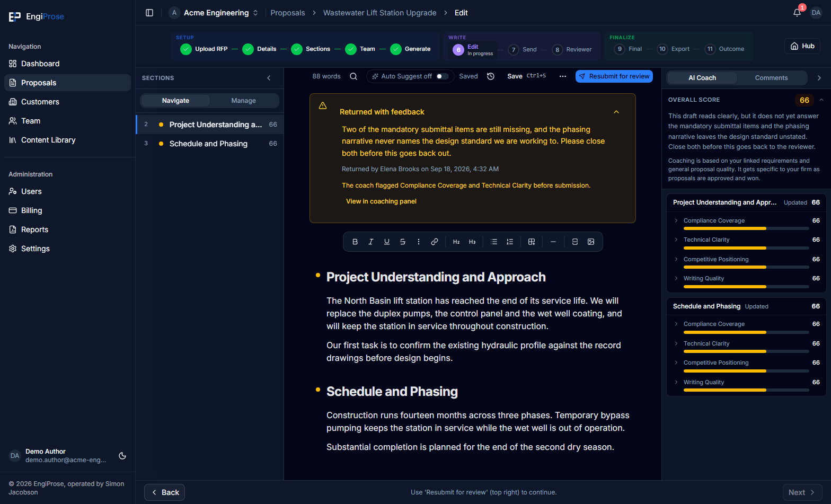831x504 pixels.
Task: Toggle Auto Suggest switch
Action: (x=442, y=76)
